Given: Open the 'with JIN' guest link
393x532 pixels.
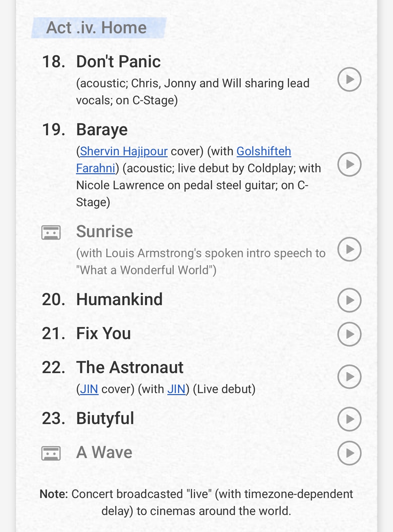Looking at the screenshot, I should pyautogui.click(x=176, y=389).
